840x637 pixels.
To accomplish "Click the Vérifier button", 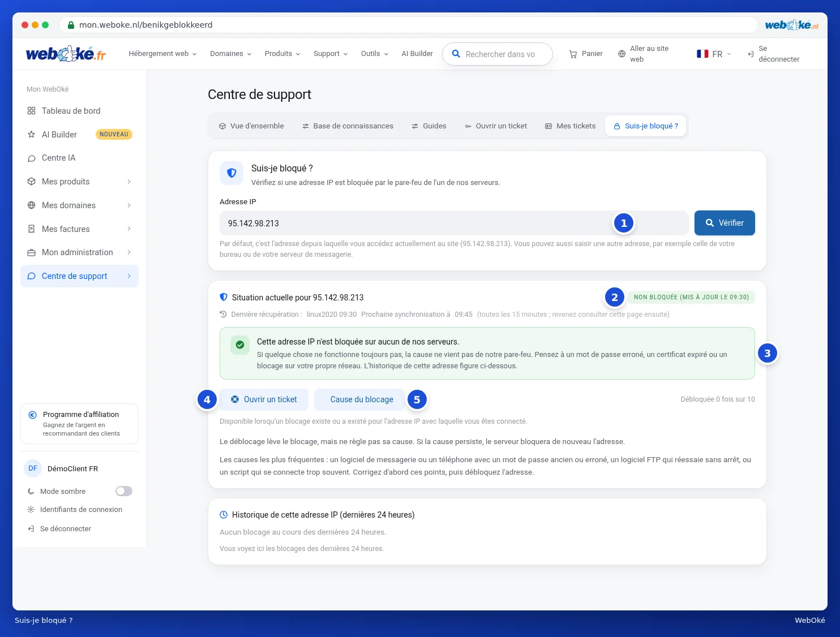I will click(725, 223).
